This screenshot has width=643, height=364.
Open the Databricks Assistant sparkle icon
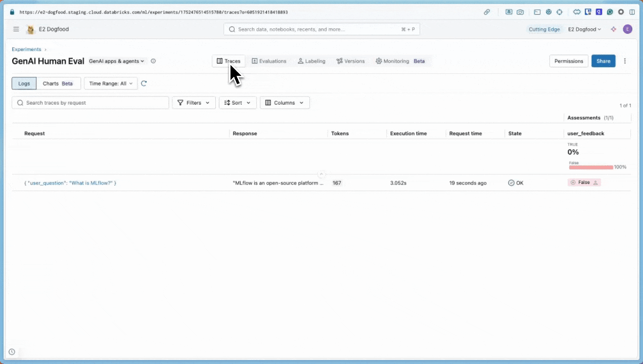click(x=614, y=29)
